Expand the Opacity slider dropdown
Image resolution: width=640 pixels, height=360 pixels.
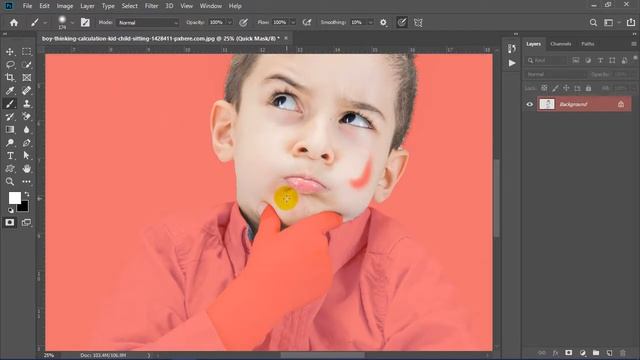(230, 22)
